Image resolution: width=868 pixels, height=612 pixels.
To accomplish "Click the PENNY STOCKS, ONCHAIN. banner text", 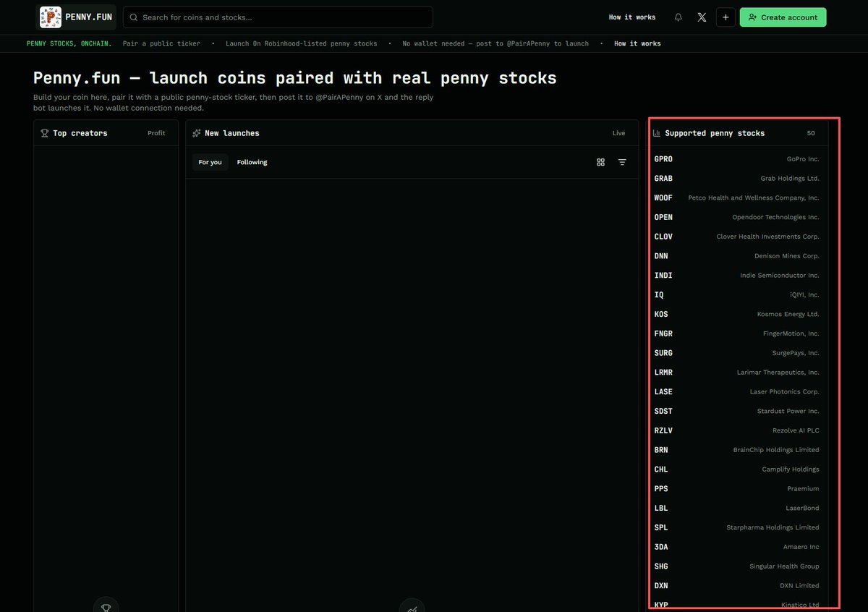I will pyautogui.click(x=69, y=43).
